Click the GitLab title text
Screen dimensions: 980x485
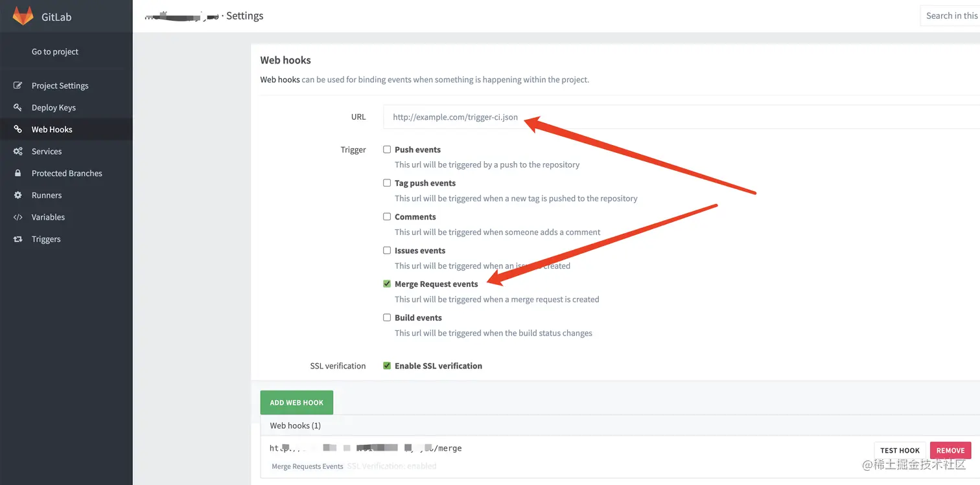pyautogui.click(x=56, y=17)
